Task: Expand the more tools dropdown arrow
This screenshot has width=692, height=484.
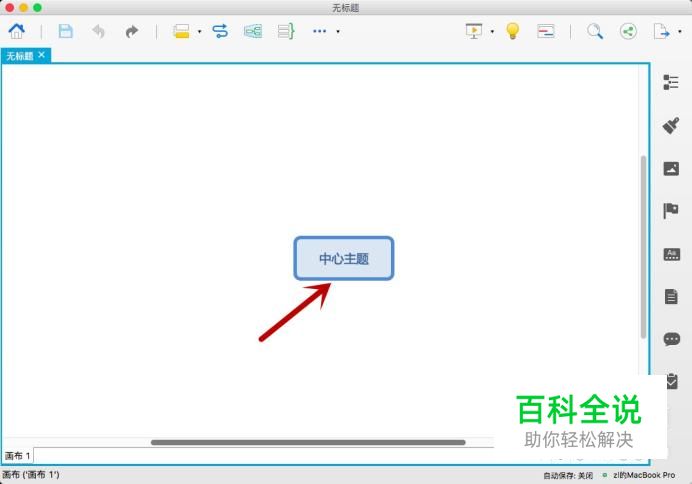Action: [x=338, y=32]
